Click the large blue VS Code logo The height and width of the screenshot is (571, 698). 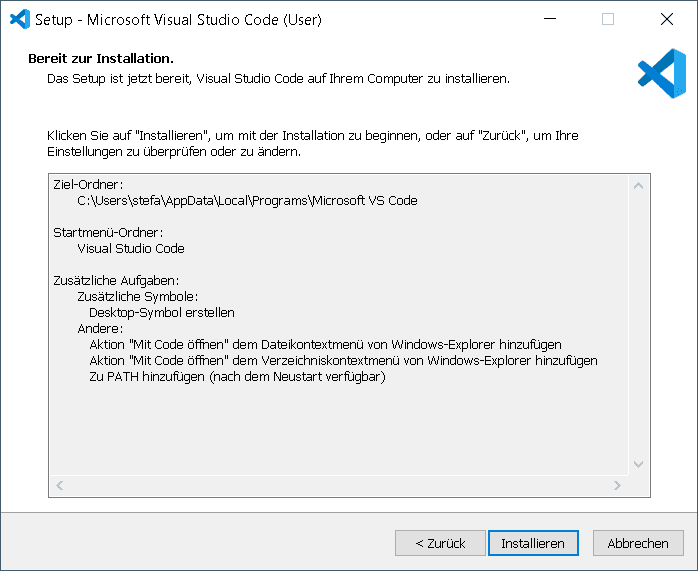[661, 73]
